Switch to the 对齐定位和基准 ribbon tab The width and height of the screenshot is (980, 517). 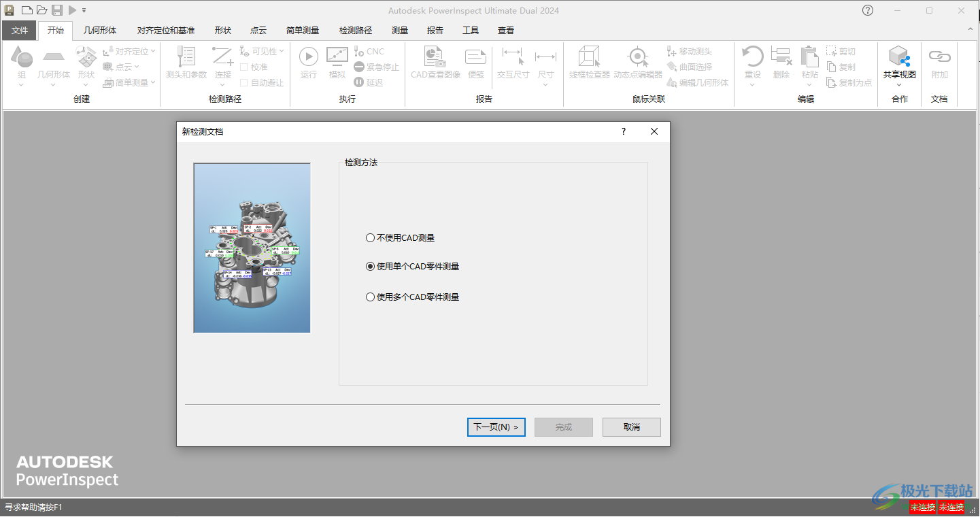click(166, 31)
